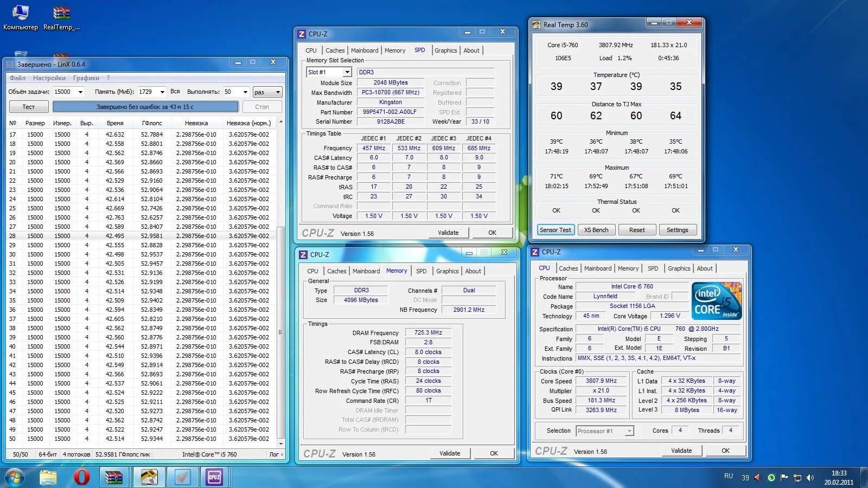
Task: Open Windows Explorer from the taskbar
Action: click(x=48, y=477)
